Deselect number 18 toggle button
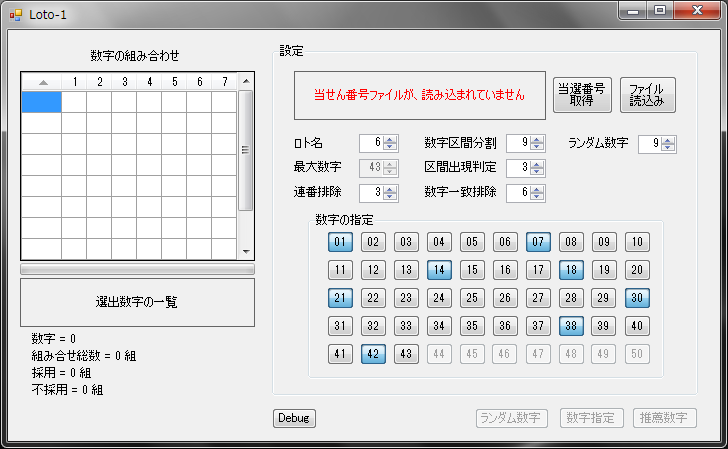 (571, 270)
